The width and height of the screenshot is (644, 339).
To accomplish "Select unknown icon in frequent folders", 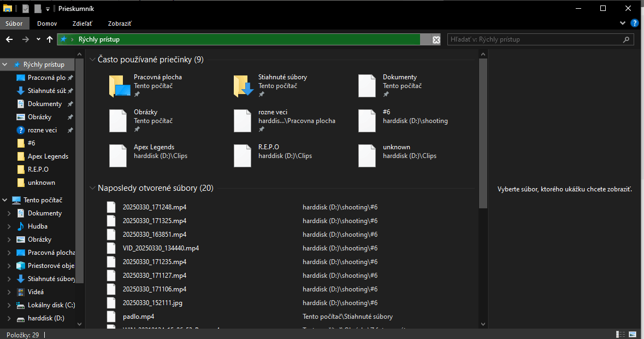I will 367,156.
